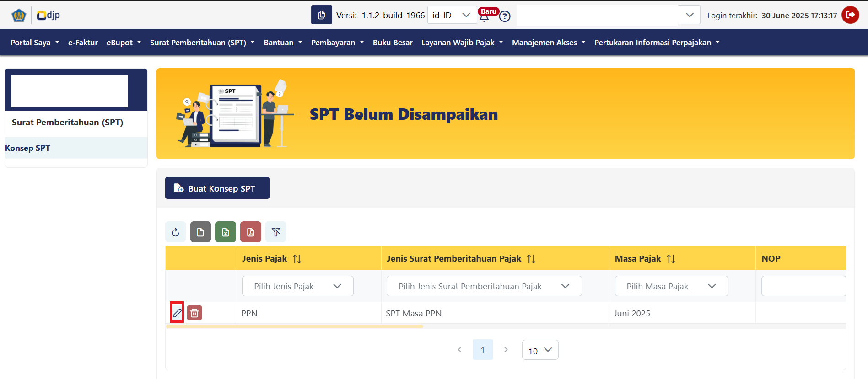Screen dimensions: 868x379
Task: Open the id-ID language dropdown
Action: pos(452,15)
